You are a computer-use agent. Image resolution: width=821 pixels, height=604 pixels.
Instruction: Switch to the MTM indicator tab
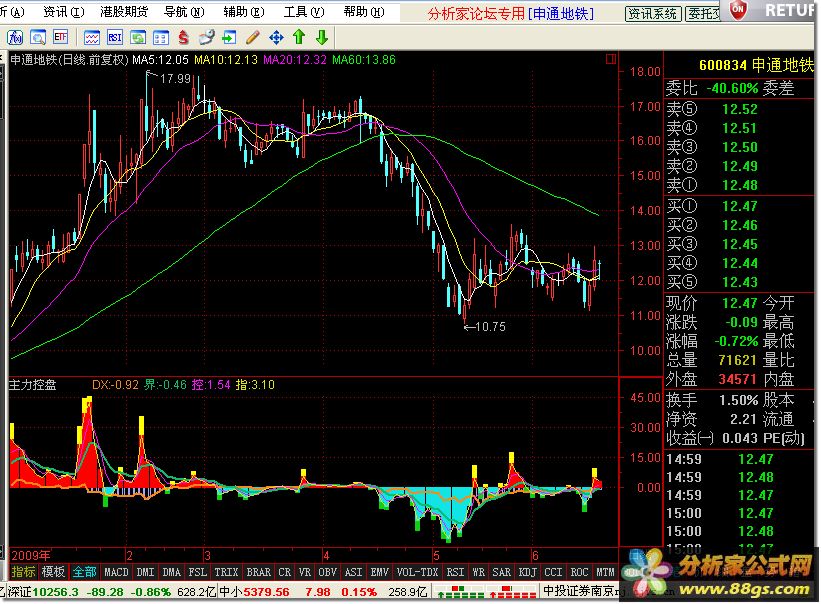pos(605,572)
